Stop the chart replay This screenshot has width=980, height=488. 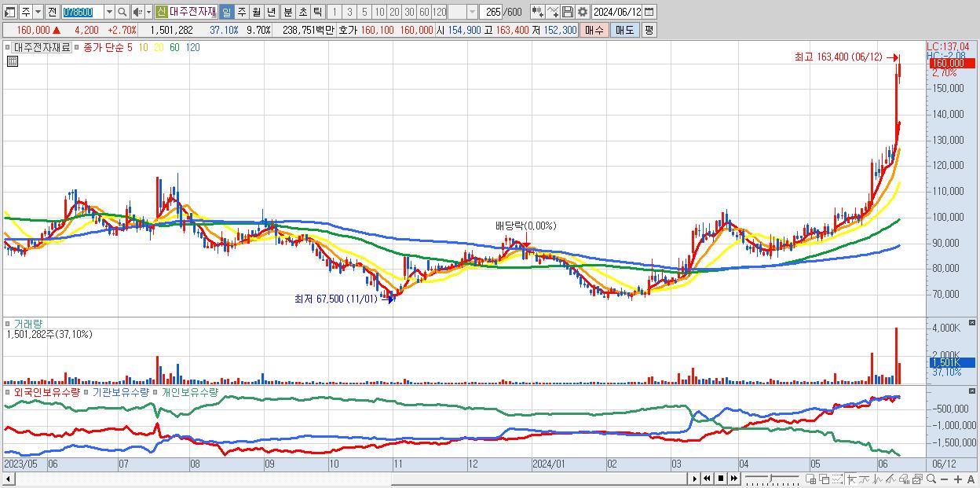720,479
